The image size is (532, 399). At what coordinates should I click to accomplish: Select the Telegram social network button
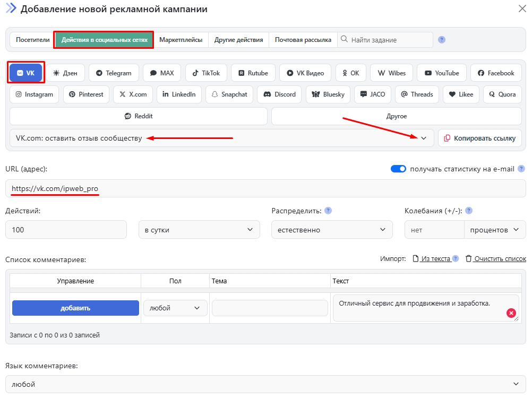[114, 73]
